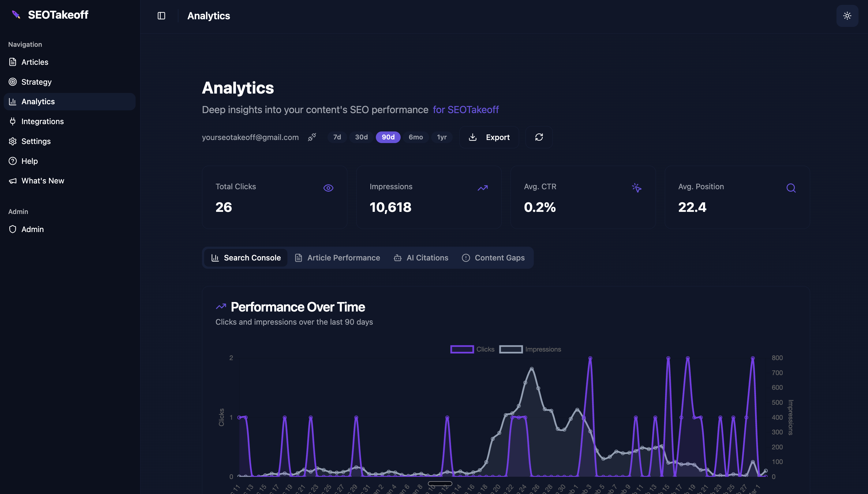Click the Export button
Viewport: 868px width, 494px height.
(x=489, y=137)
